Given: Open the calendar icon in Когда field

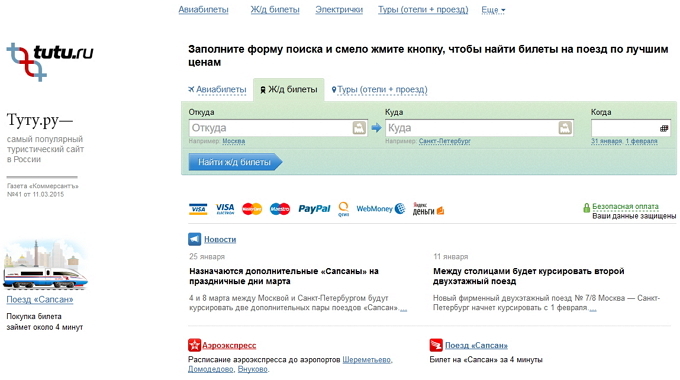Looking at the screenshot, I should pyautogui.click(x=664, y=128).
